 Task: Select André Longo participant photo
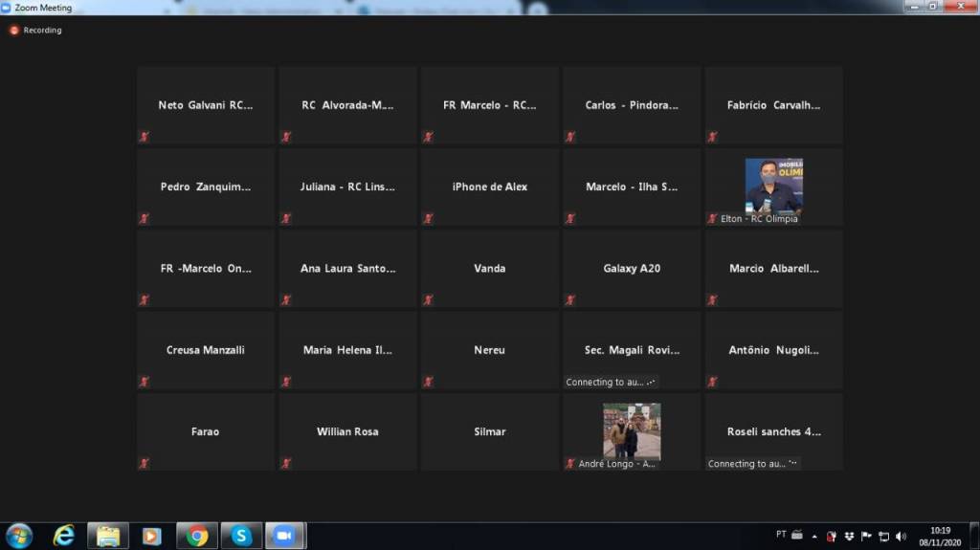click(x=632, y=431)
